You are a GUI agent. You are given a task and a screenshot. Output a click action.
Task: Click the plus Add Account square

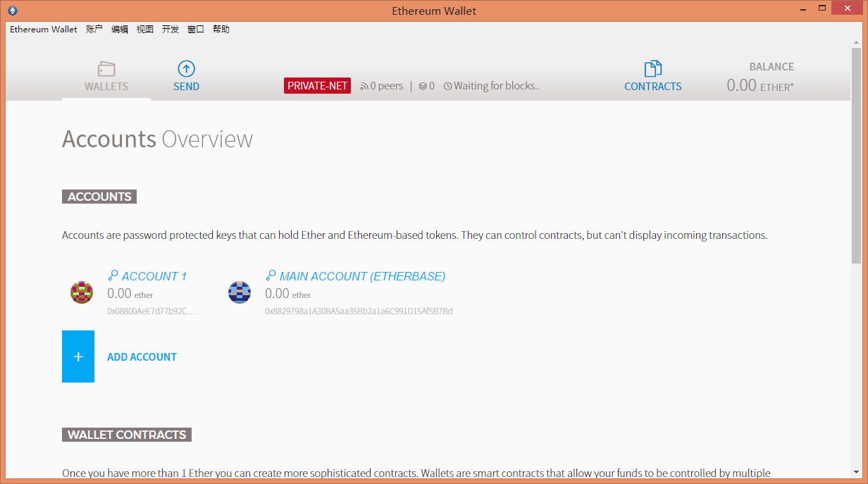(78, 356)
